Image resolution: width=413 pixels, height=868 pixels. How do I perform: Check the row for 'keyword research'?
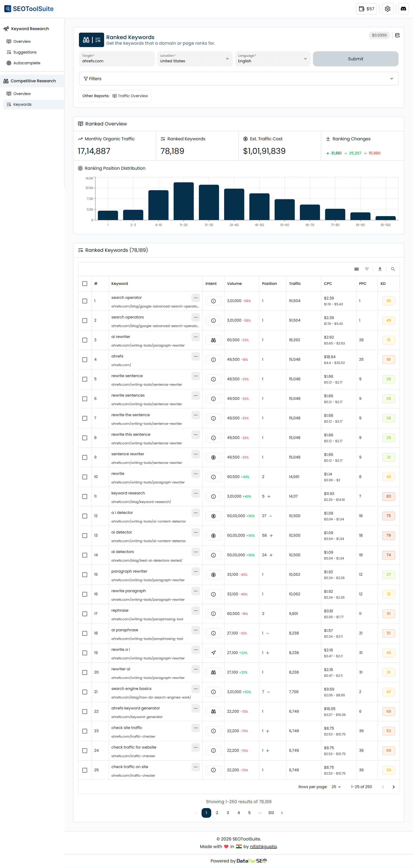[x=85, y=496]
